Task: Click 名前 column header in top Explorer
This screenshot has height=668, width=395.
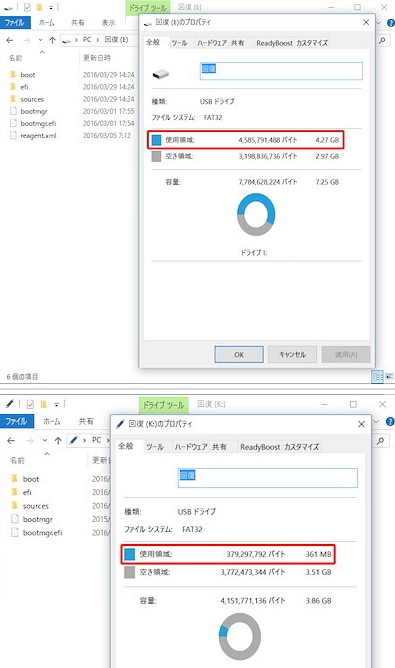Action: click(15, 58)
